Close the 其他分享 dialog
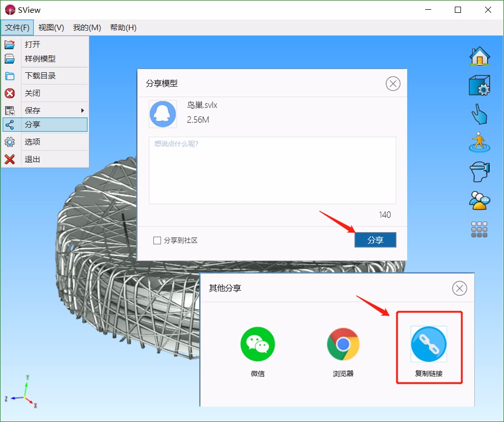Image resolution: width=504 pixels, height=422 pixels. pyautogui.click(x=459, y=288)
